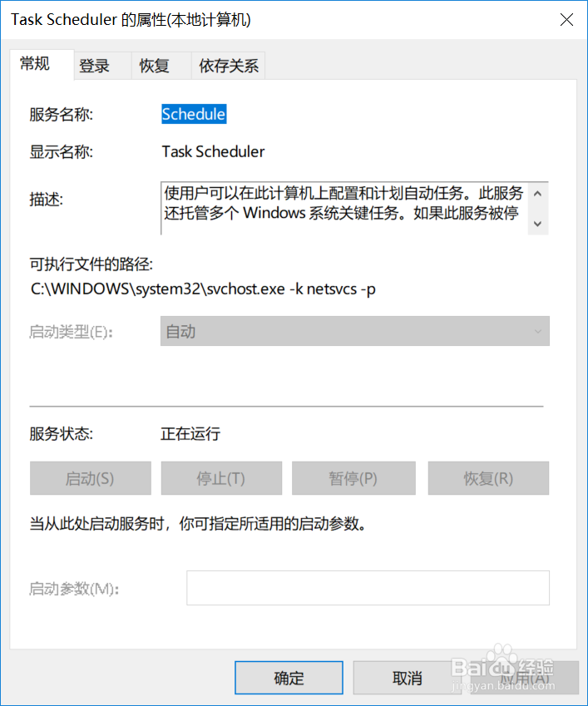Open the 恢复 tab
Viewport: 588px width, 706px height.
click(161, 66)
